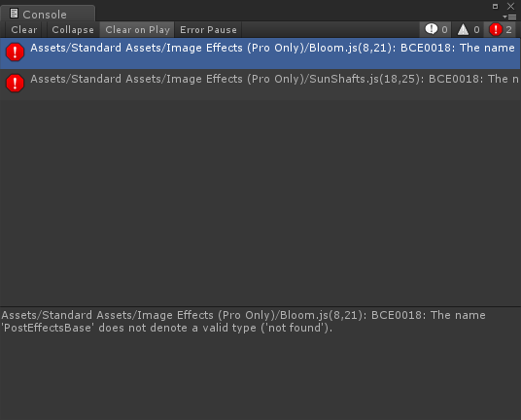This screenshot has width=521, height=420.
Task: Maximize the console window
Action: [x=495, y=6]
